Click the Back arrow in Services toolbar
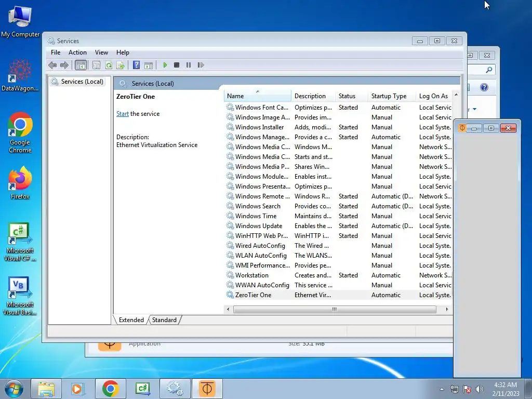This screenshot has height=399, width=532. pyautogui.click(x=52, y=65)
